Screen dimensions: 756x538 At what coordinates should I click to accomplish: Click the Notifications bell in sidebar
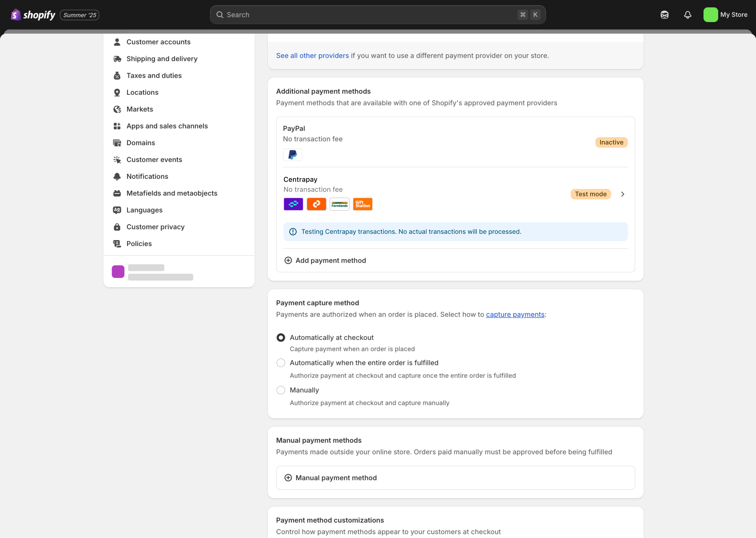click(x=118, y=176)
